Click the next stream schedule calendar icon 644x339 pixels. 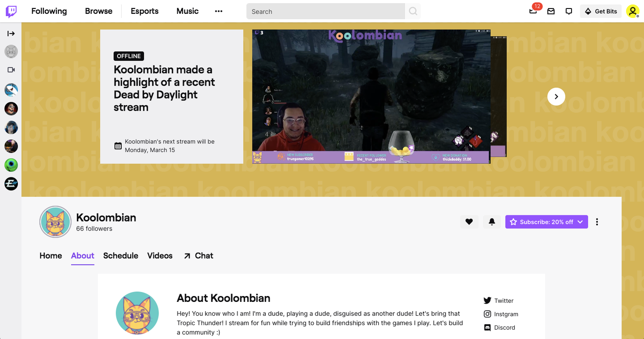pyautogui.click(x=118, y=146)
